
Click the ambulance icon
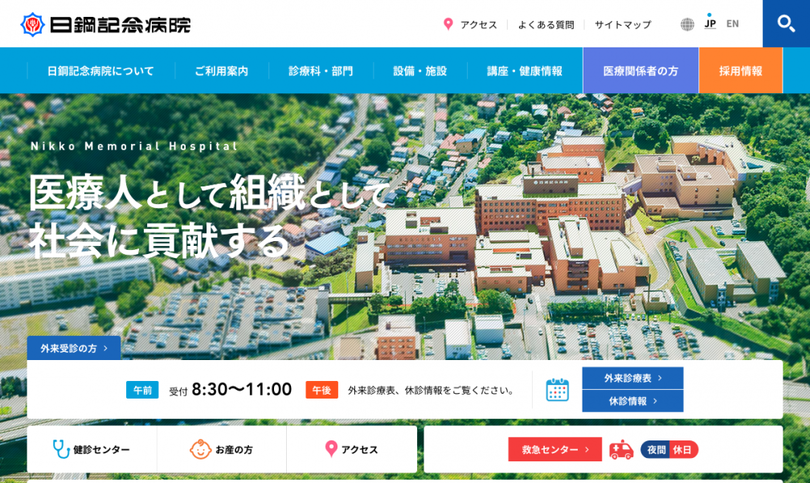(621, 449)
